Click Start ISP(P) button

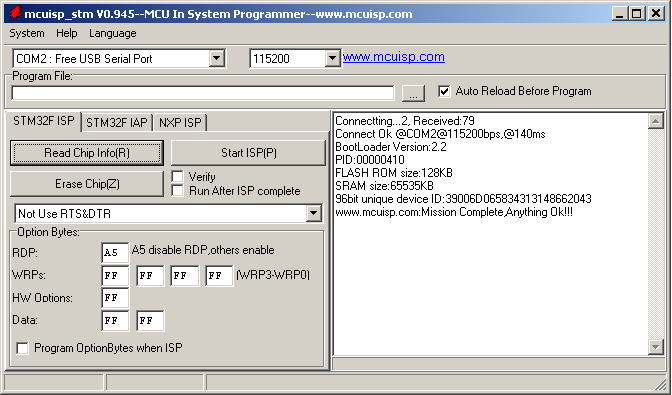click(249, 153)
